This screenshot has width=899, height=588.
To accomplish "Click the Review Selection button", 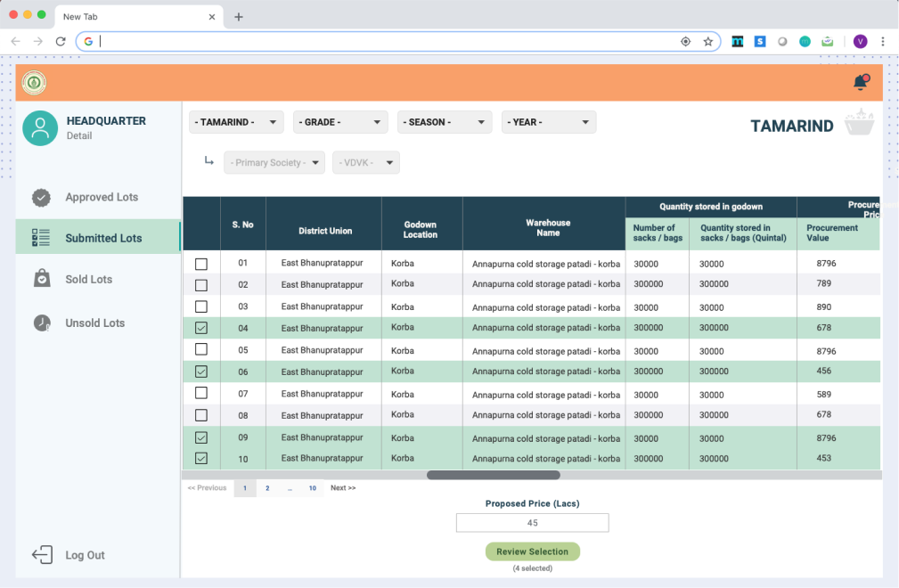I will 533,551.
